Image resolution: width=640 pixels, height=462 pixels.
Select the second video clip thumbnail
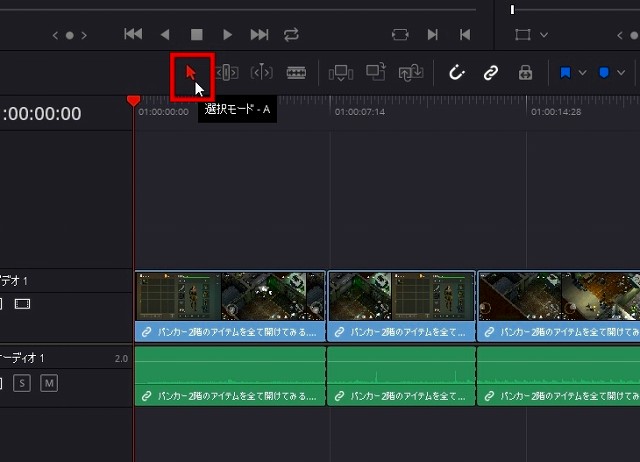pos(401,296)
